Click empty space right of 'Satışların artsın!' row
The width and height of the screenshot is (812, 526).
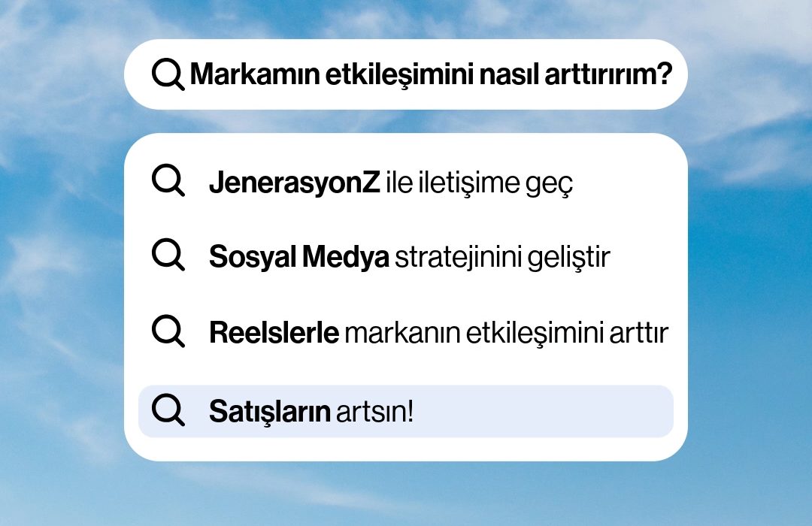pos(544,411)
